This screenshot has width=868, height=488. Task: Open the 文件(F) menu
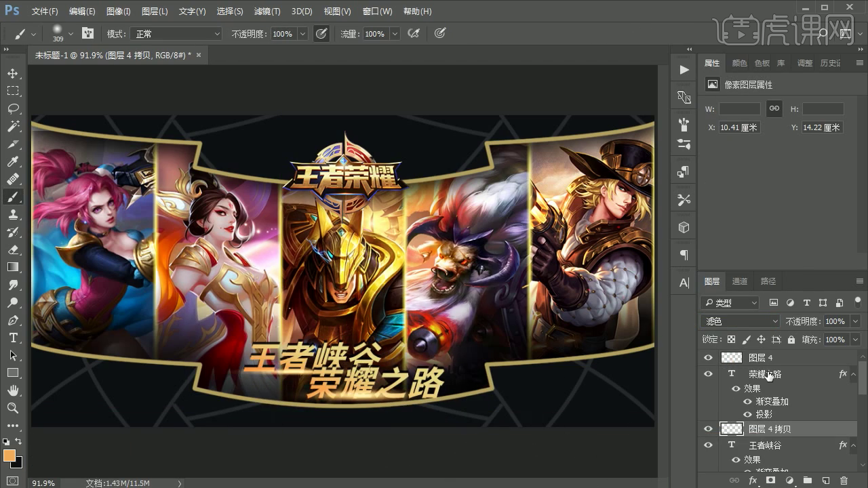pos(45,12)
